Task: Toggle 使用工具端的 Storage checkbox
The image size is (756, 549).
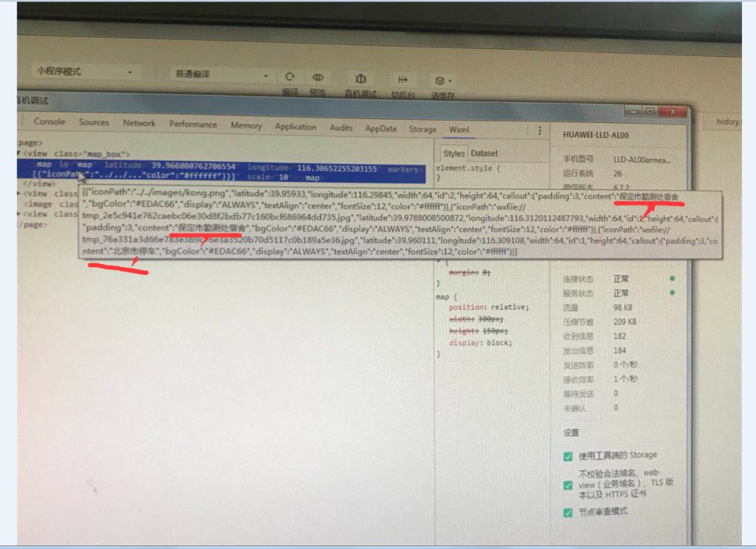Action: pyautogui.click(x=568, y=456)
